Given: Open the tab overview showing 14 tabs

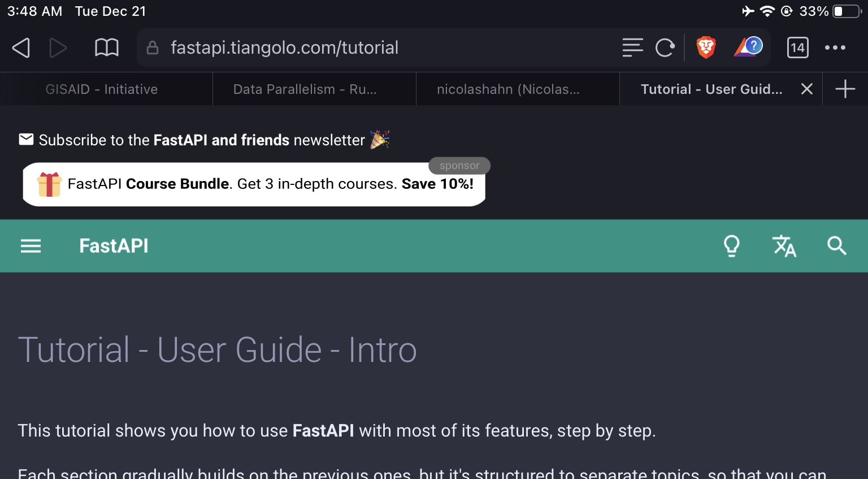Looking at the screenshot, I should [797, 48].
